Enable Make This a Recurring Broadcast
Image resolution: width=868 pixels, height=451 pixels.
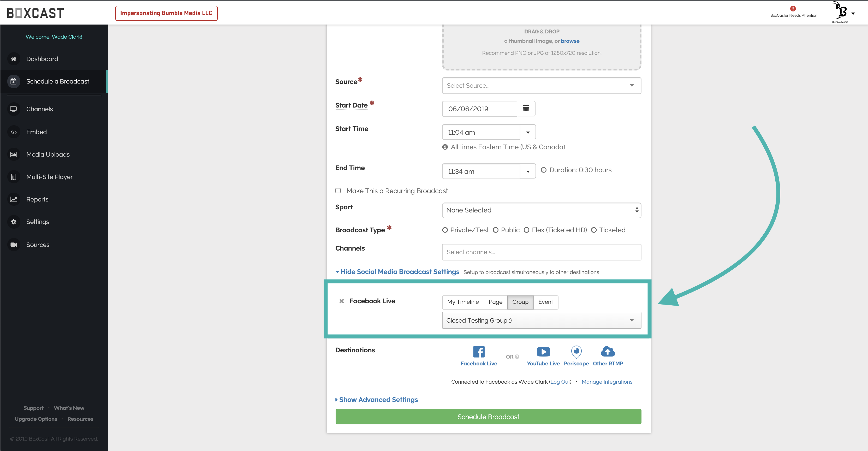tap(338, 191)
